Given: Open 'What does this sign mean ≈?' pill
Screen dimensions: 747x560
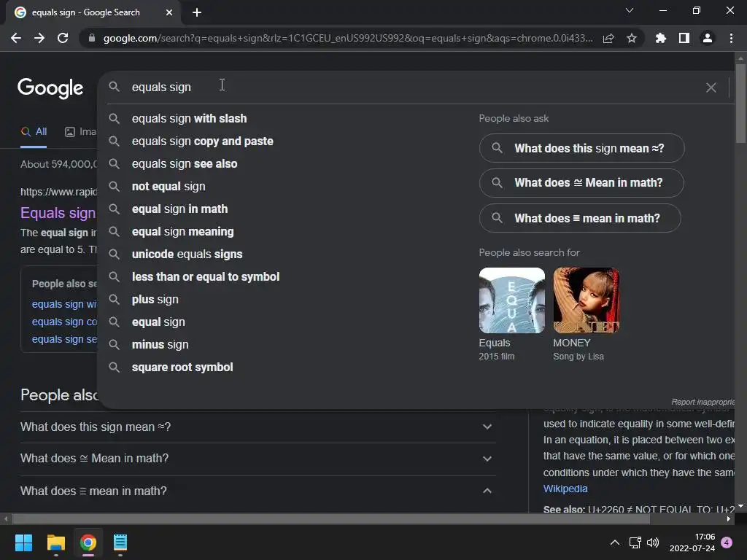Looking at the screenshot, I should (x=581, y=148).
